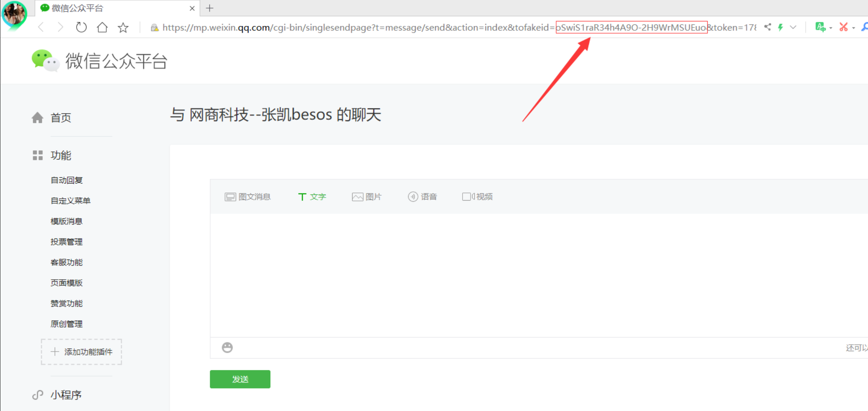Image resolution: width=868 pixels, height=411 pixels.
Task: Switch to the 视频 video tab
Action: (477, 197)
